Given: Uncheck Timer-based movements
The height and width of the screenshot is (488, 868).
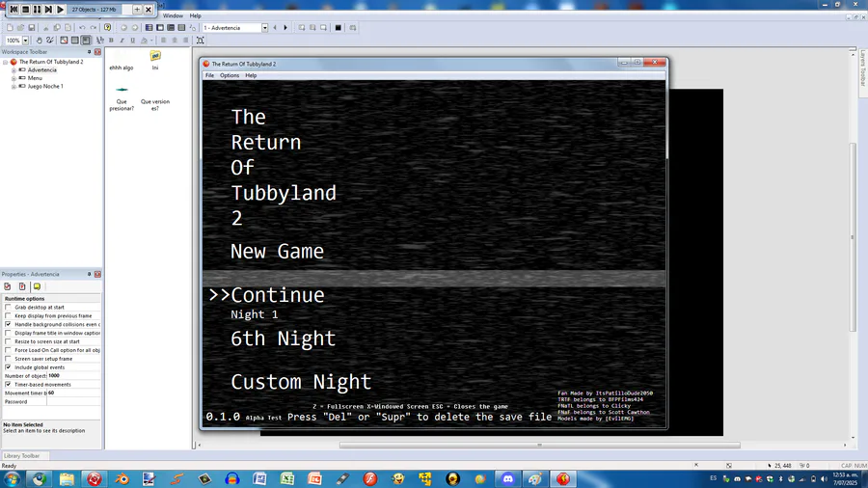Looking at the screenshot, I should [x=8, y=385].
